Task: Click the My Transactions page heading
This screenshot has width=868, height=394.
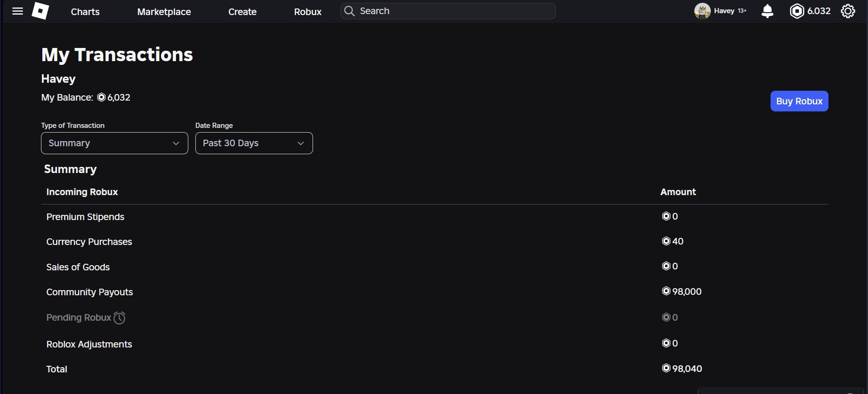Action: (117, 55)
